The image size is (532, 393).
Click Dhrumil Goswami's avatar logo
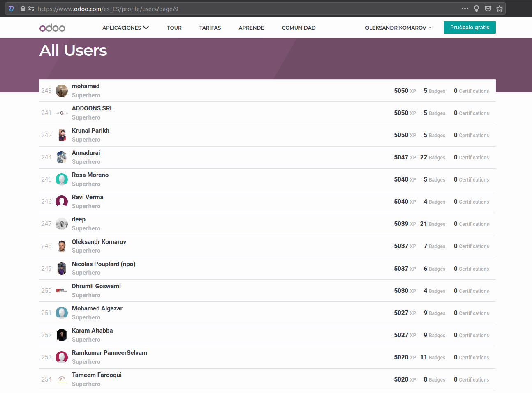[62, 291]
